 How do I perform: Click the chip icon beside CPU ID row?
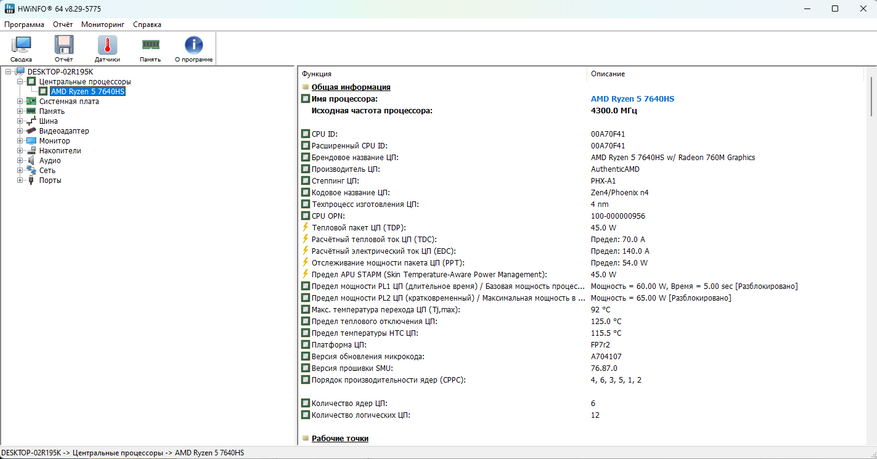[305, 134]
